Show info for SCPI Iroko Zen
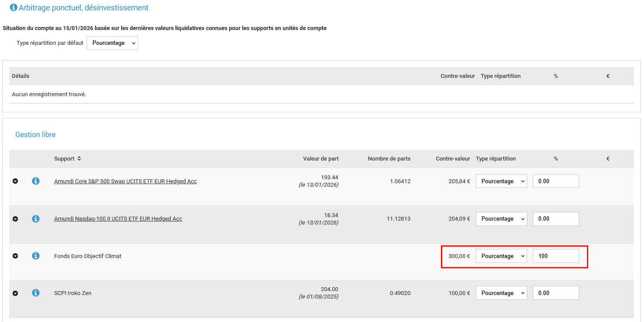 [36, 293]
